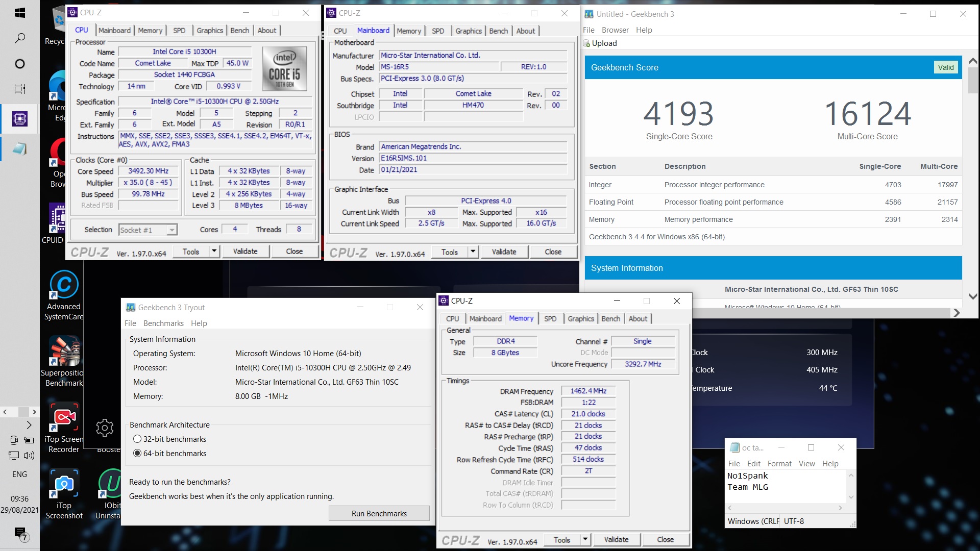
Task: Click the Single-Core Score 4193
Action: click(678, 113)
